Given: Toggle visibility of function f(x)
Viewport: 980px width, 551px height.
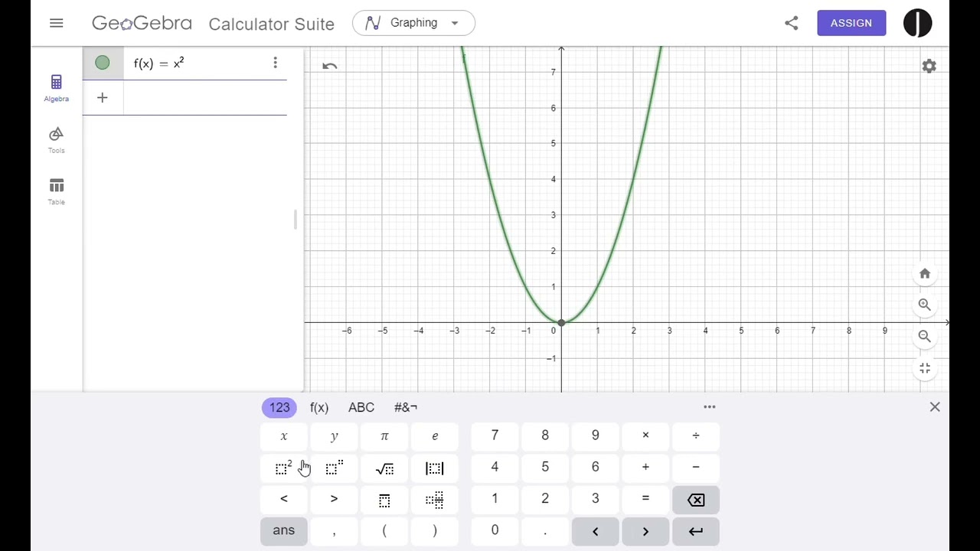Looking at the screenshot, I should pyautogui.click(x=102, y=63).
